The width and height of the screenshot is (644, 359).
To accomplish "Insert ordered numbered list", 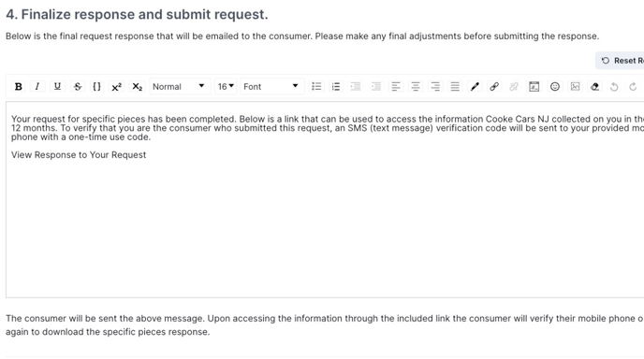I will pyautogui.click(x=336, y=87).
